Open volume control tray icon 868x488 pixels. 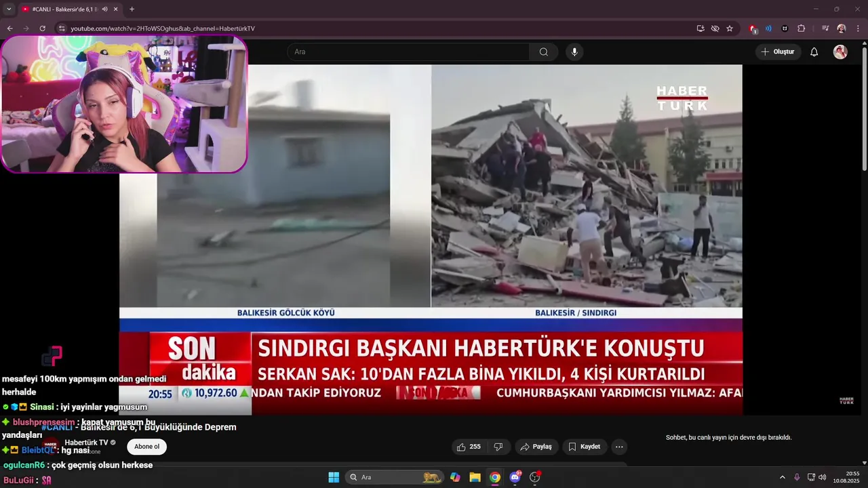click(x=823, y=477)
